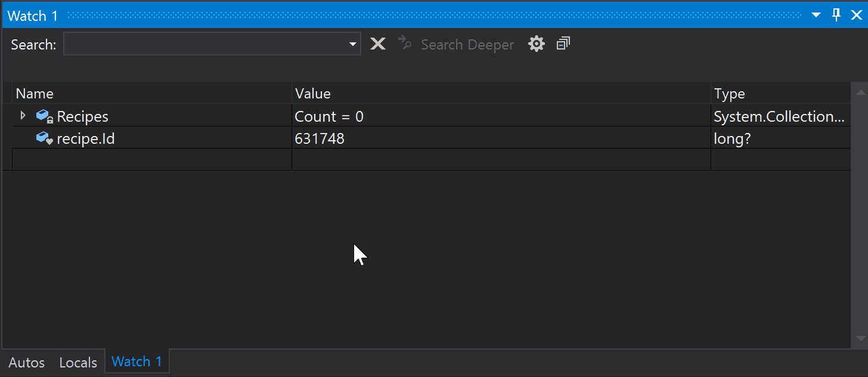Click the recipe.Id property icon
The height and width of the screenshot is (377, 868).
click(x=45, y=138)
